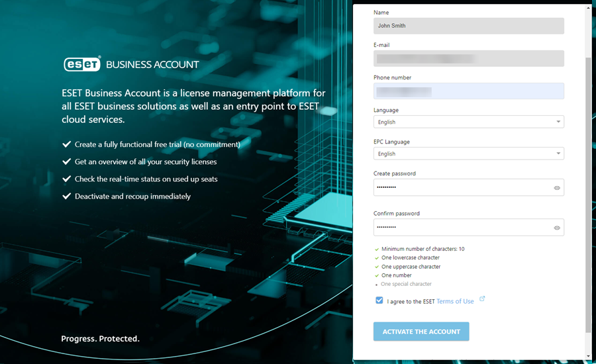
Task: Open Terms of Use external link icon
Action: point(482,298)
